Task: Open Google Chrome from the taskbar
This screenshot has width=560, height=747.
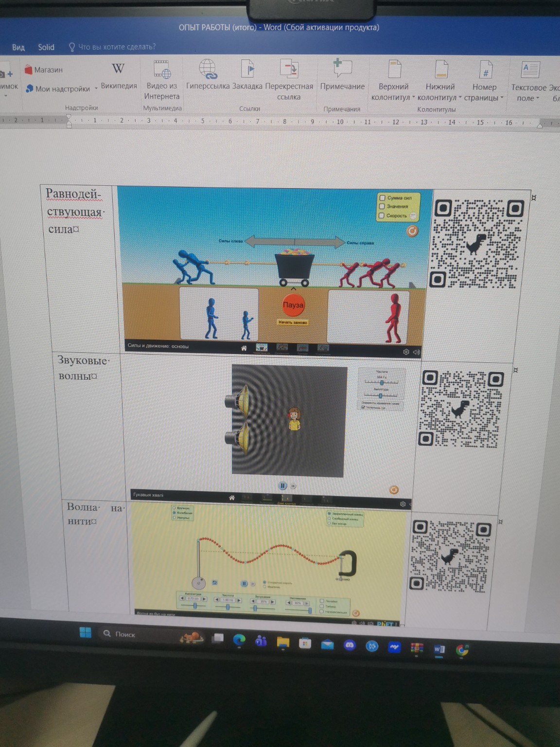Action: (x=462, y=650)
